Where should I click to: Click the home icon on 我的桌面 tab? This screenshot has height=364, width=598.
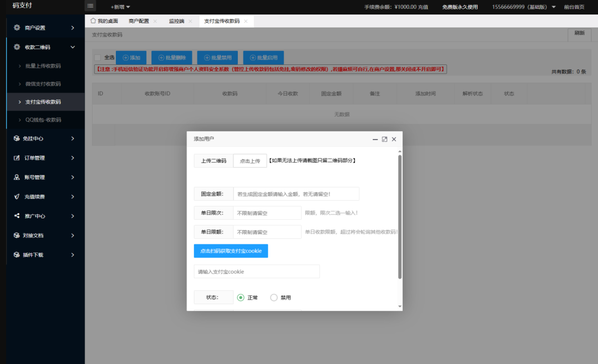pos(93,21)
